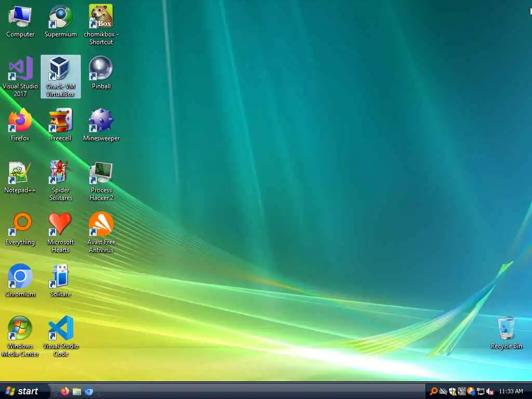Select the Chromium desktop shortcut
The width and height of the screenshot is (532, 399).
(20, 281)
